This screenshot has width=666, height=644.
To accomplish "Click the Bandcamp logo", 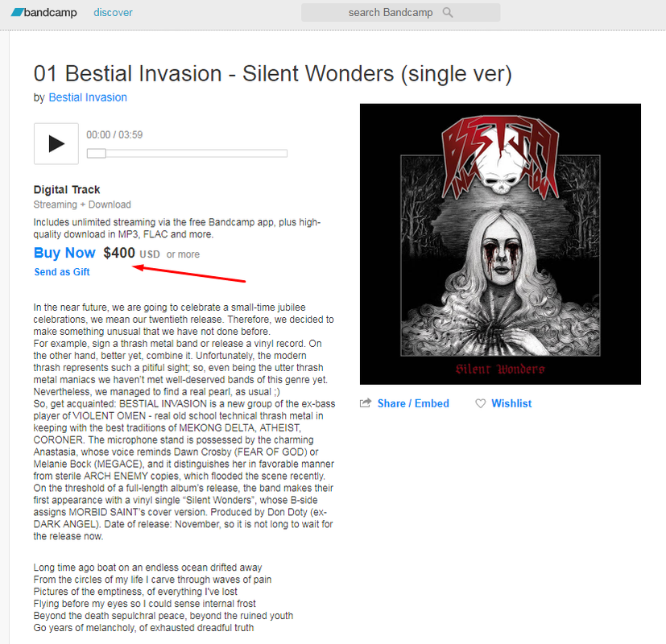I will (x=43, y=12).
